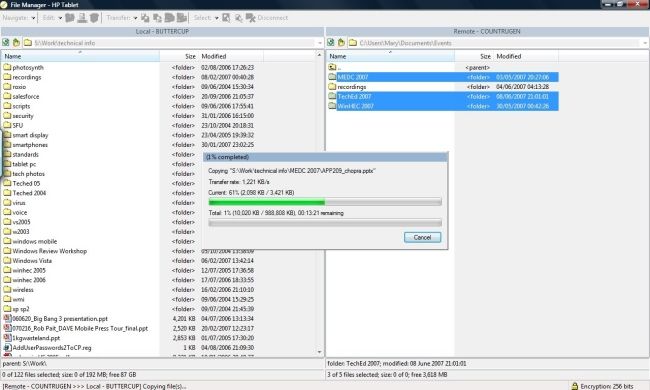
Task: Refresh the Remote COUNTRUGEN file list
Action: coord(331,42)
